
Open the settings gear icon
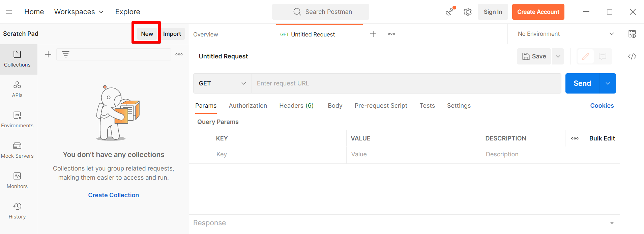468,12
